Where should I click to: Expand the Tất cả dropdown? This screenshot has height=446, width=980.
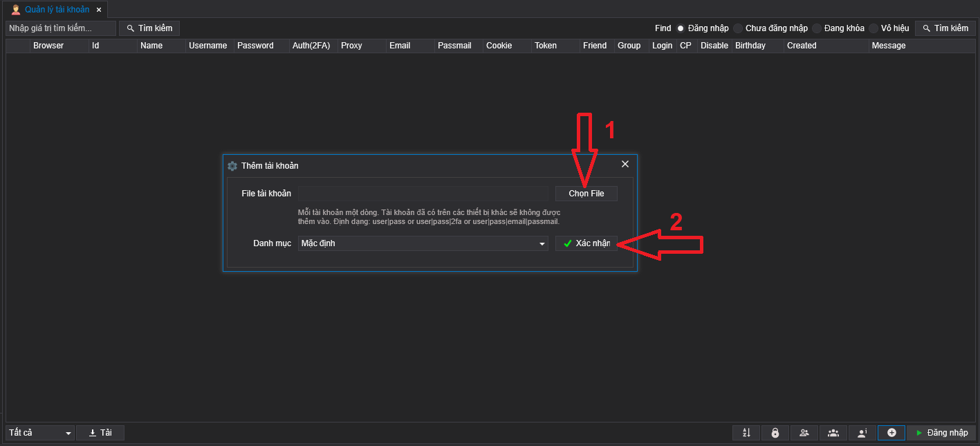[x=40, y=433]
